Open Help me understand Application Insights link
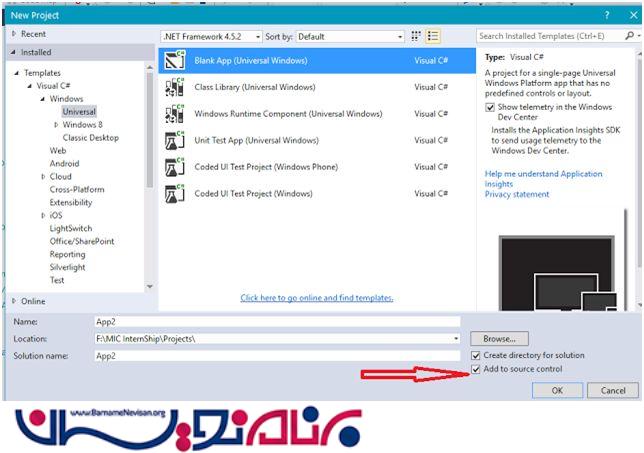 (543, 179)
